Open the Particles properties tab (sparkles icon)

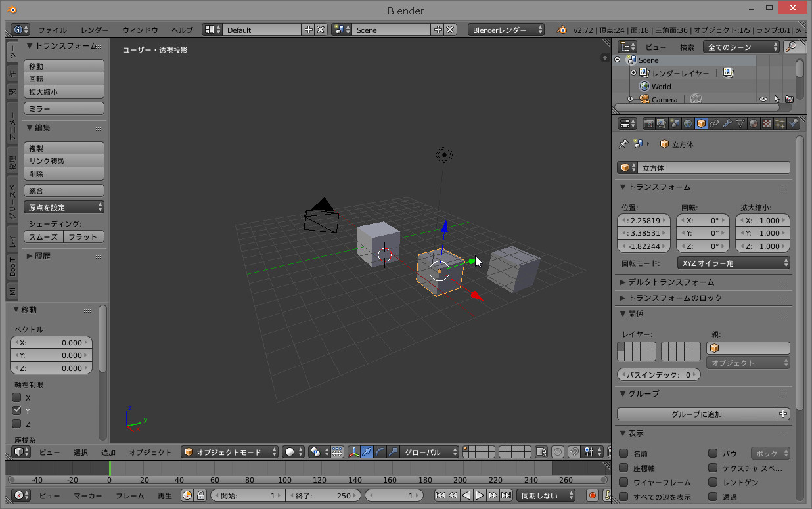coord(780,123)
